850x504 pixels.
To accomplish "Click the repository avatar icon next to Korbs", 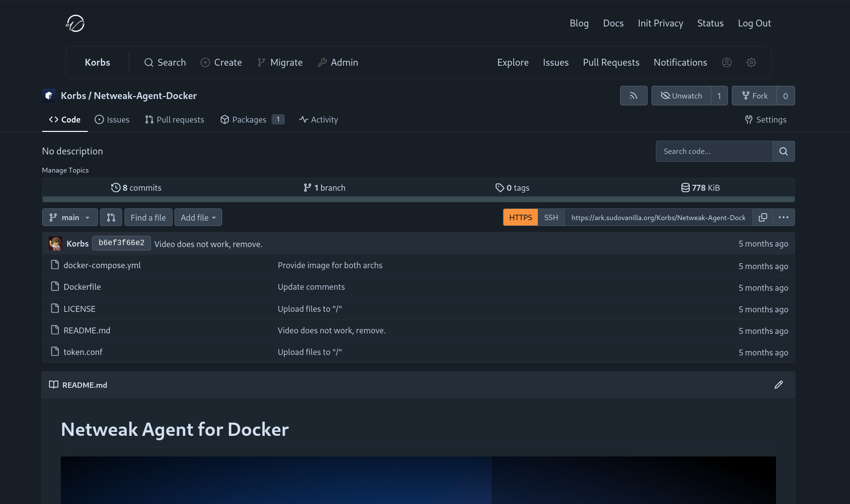I will tap(49, 96).
